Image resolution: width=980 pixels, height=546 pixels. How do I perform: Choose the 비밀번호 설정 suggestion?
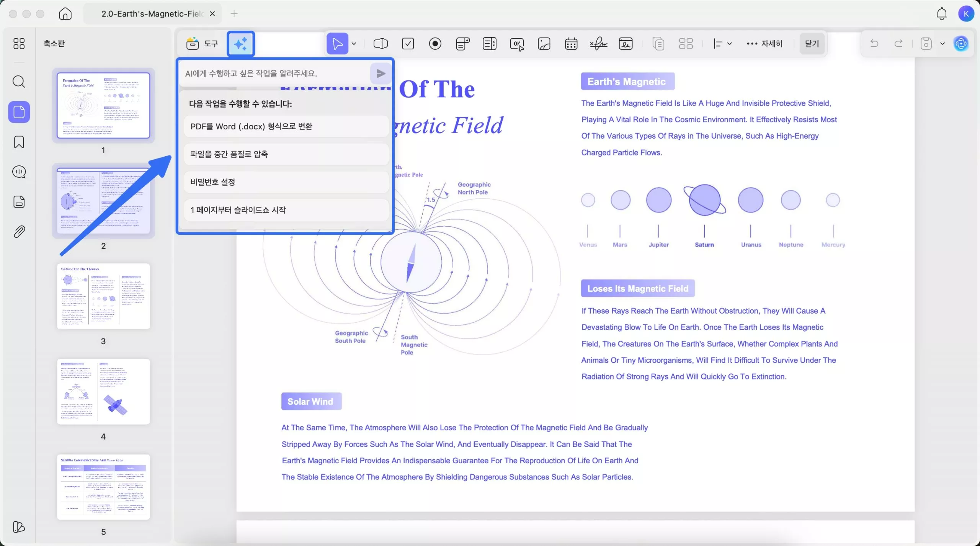click(286, 182)
